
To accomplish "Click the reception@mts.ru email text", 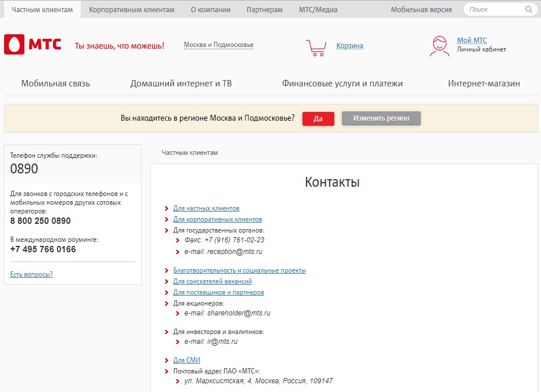I will click(235, 252).
